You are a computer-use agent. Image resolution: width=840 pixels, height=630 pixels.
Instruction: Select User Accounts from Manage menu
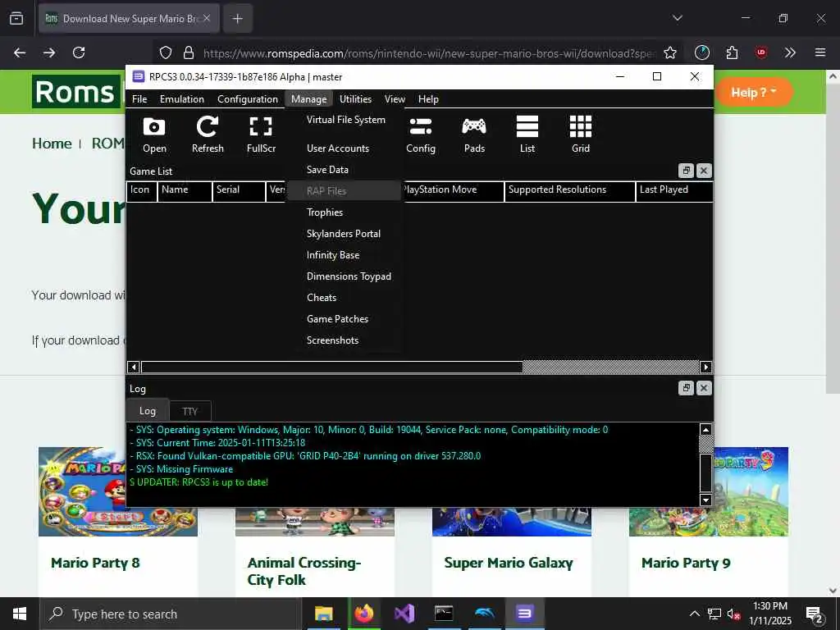[345, 148]
